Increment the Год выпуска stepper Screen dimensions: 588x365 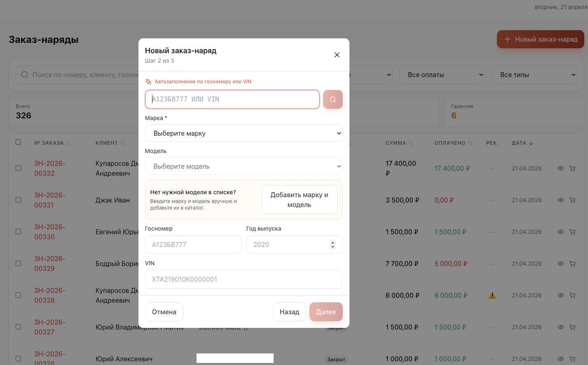(x=333, y=242)
